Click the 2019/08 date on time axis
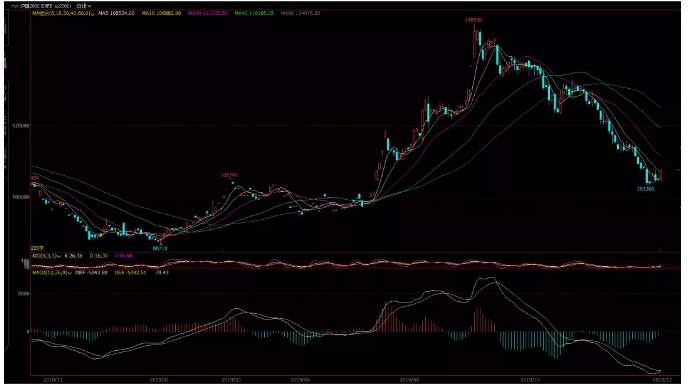Screen dimensions: 689x391 410,379
